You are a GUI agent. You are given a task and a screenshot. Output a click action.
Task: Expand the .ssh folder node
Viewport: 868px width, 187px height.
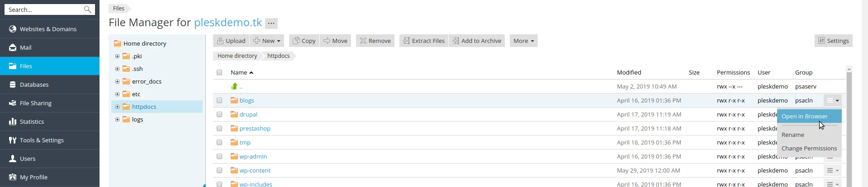(x=117, y=69)
